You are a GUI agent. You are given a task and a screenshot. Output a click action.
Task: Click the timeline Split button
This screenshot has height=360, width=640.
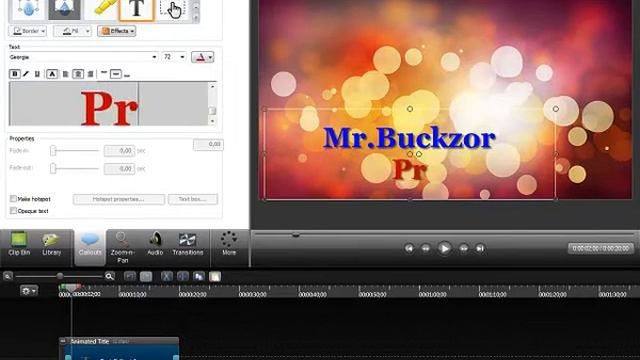(182, 276)
